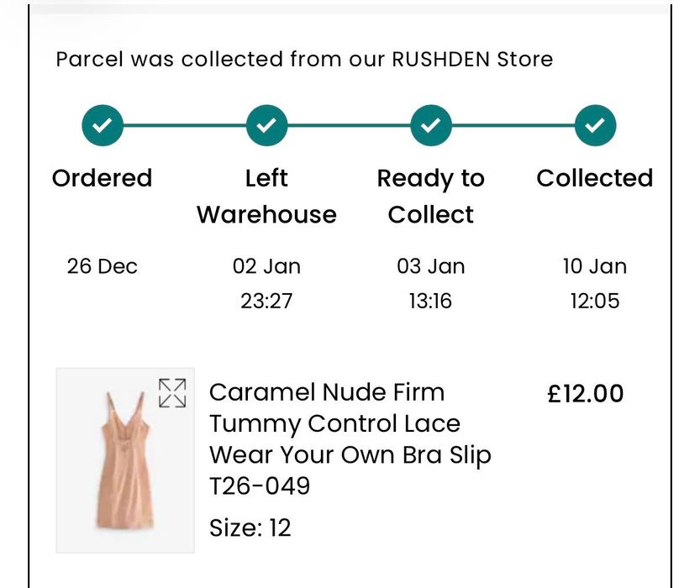Screen dimensions: 700x588
Task: Click the Ordered stage label
Action: click(103, 178)
